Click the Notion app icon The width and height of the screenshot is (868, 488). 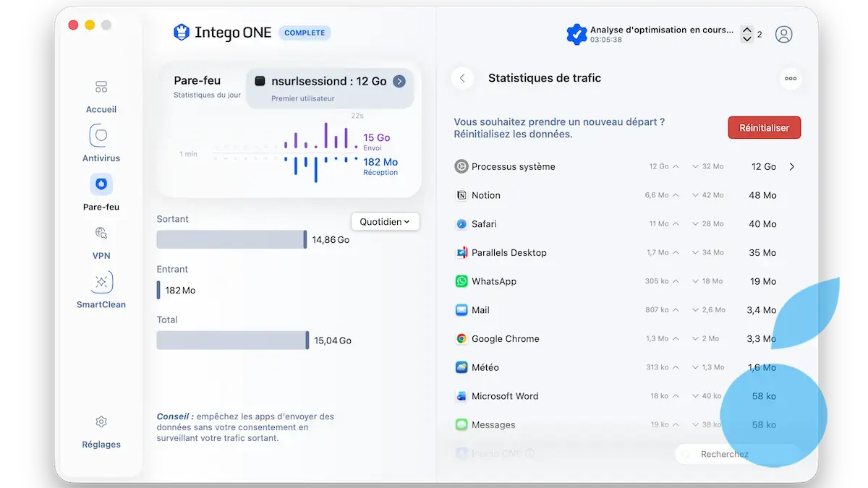point(461,195)
